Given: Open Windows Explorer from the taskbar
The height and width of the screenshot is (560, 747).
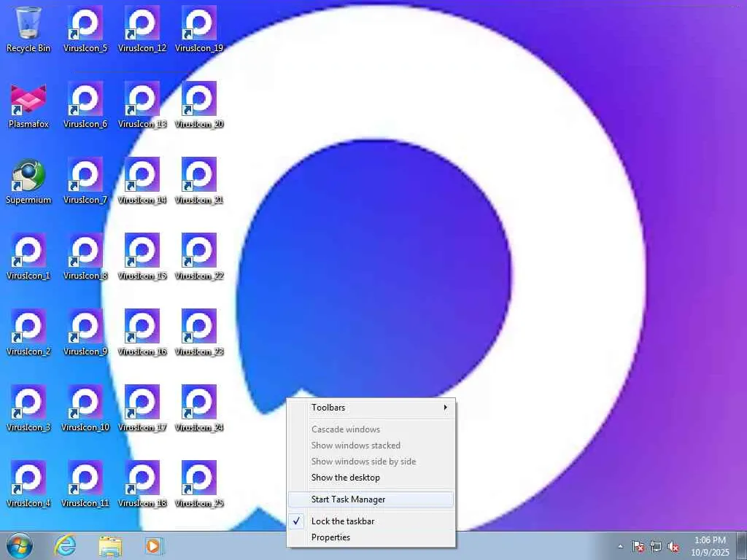Looking at the screenshot, I should click(110, 545).
